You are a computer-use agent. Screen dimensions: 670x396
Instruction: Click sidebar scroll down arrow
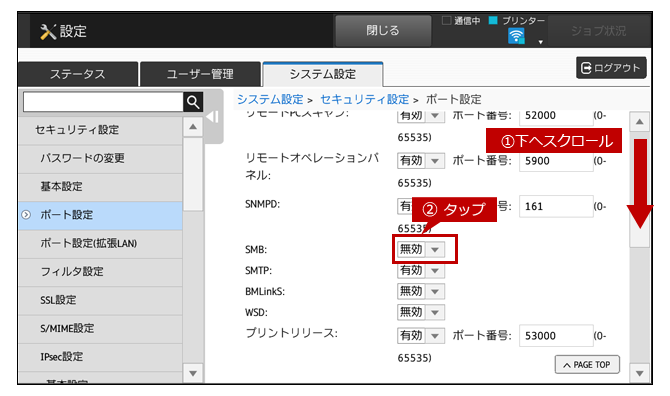(x=193, y=373)
